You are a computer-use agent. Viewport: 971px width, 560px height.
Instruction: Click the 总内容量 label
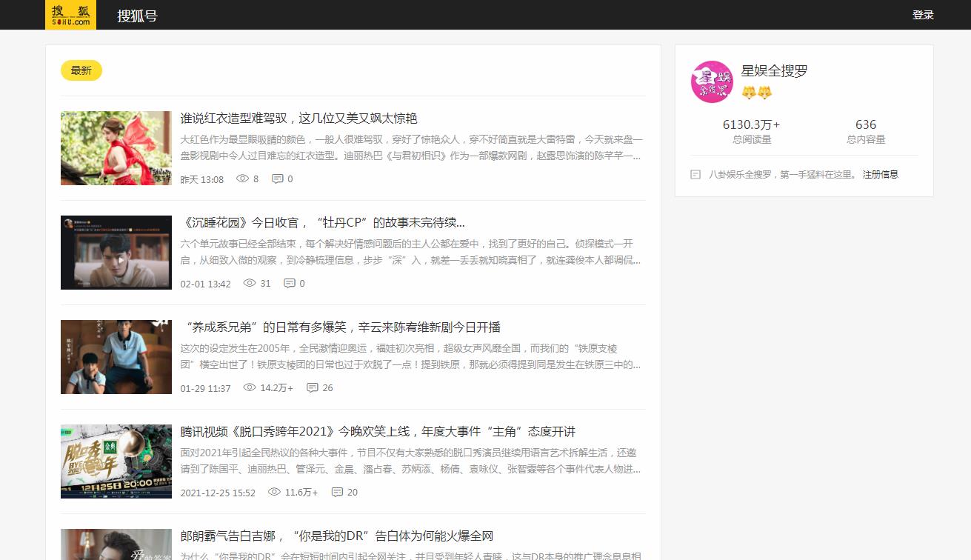pos(866,139)
